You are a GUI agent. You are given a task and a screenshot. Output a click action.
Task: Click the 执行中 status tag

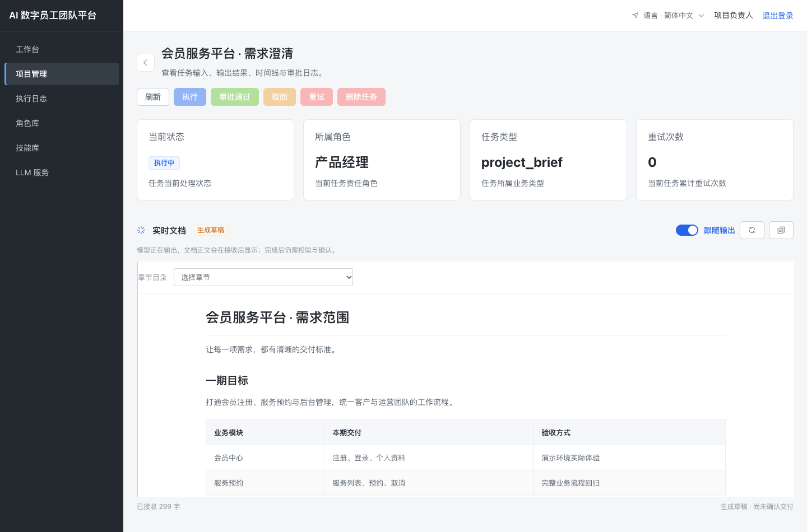(x=164, y=163)
